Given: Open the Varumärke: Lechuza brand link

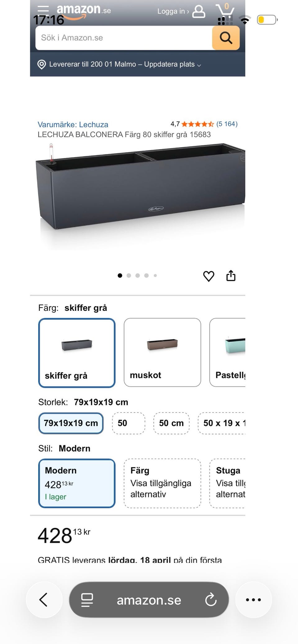Looking at the screenshot, I should coord(73,125).
